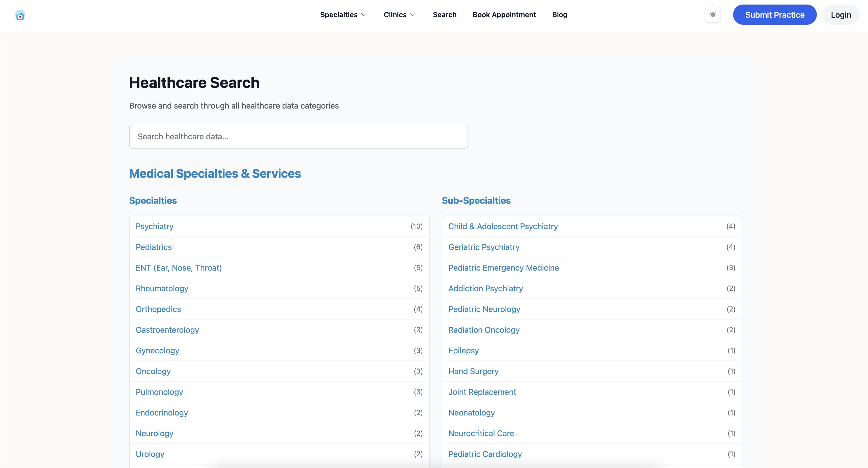Open the Blog nav link
The width and height of the screenshot is (868, 468).
(x=559, y=15)
